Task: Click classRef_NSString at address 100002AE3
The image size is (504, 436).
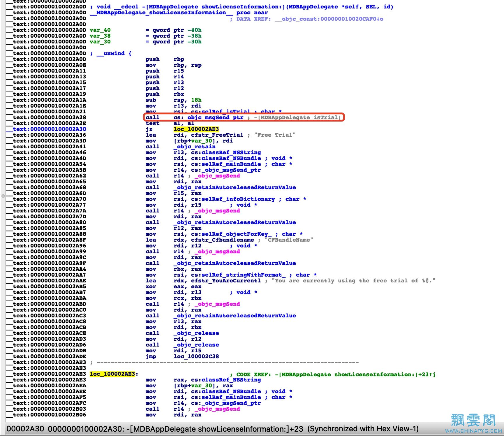Action: [x=231, y=380]
